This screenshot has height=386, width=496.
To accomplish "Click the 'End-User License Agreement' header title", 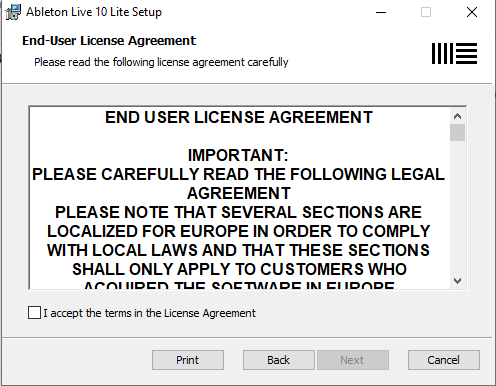I will coord(109,41).
